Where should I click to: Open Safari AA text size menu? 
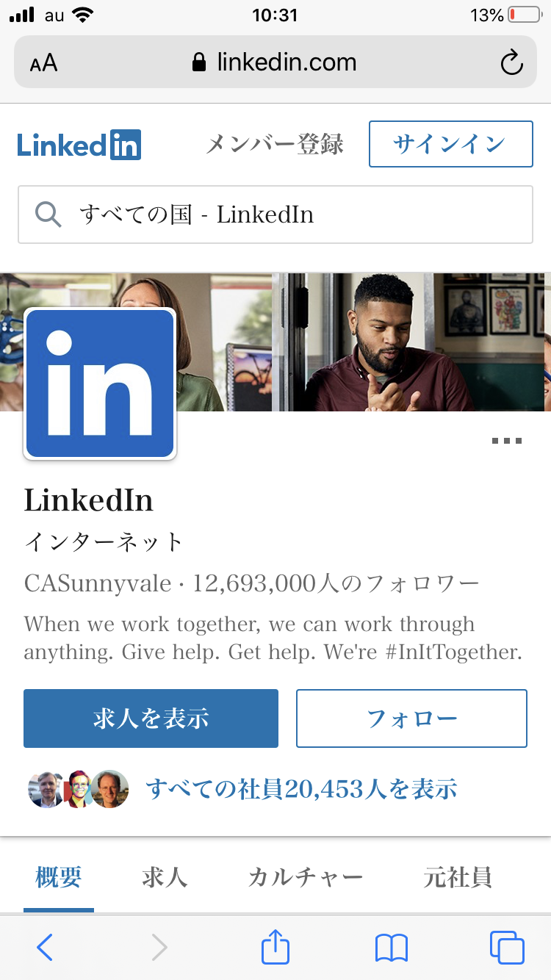43,63
